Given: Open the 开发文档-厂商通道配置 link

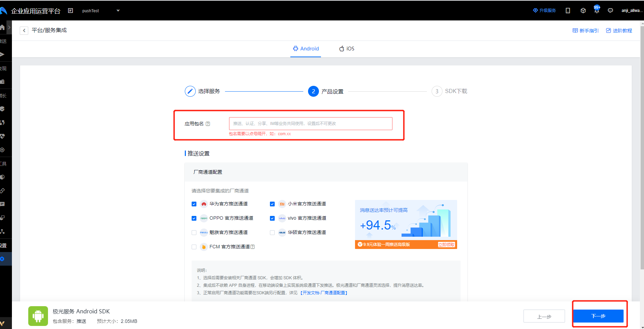Looking at the screenshot, I should (324, 293).
